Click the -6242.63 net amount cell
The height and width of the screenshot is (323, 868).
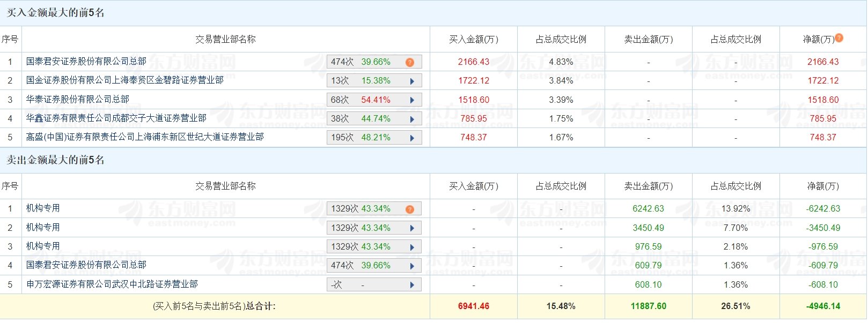[823, 209]
